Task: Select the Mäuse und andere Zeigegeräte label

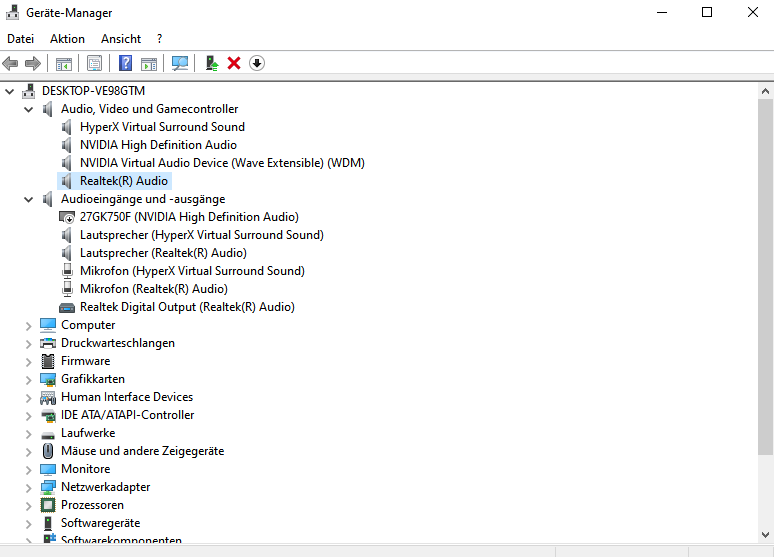Action: pos(142,451)
